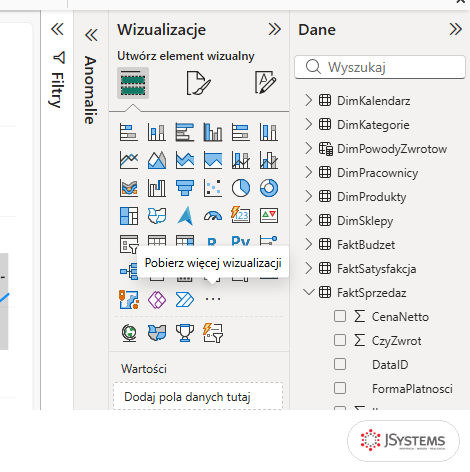Select the filled map visual

157,216
